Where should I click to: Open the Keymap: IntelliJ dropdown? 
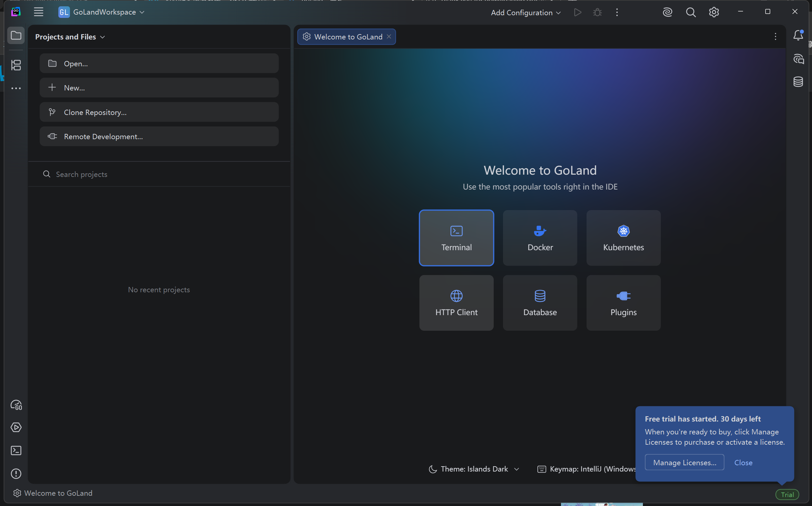(x=587, y=469)
